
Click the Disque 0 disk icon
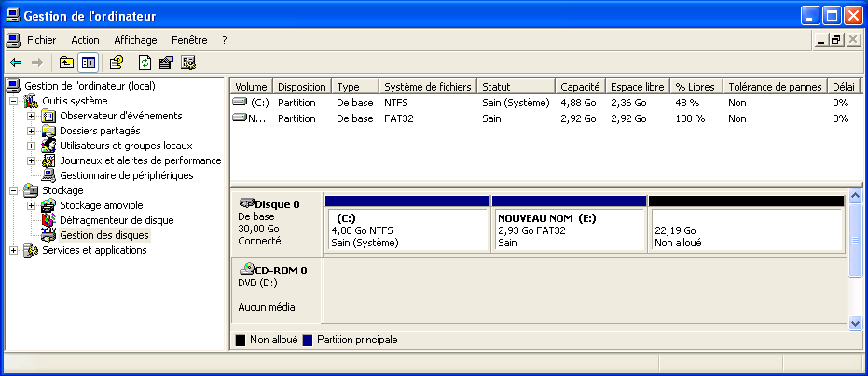point(246,203)
